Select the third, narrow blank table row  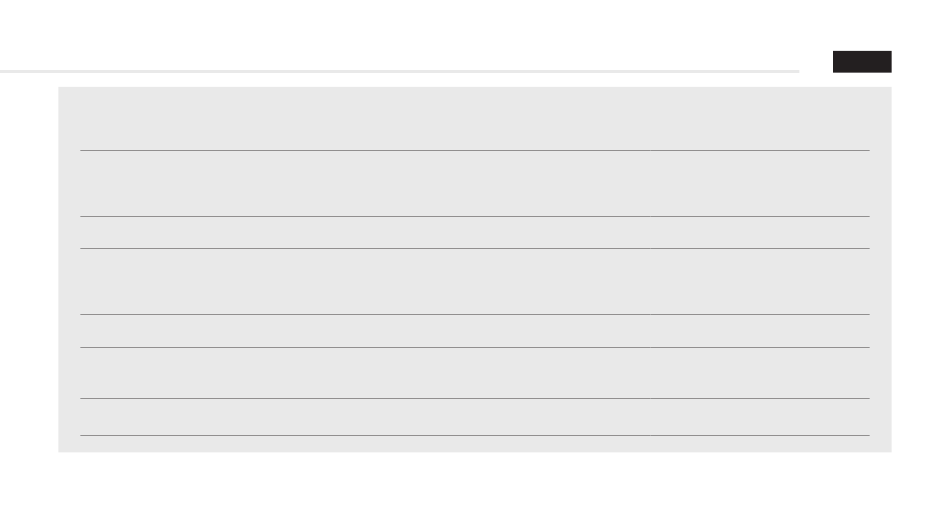click(x=474, y=233)
